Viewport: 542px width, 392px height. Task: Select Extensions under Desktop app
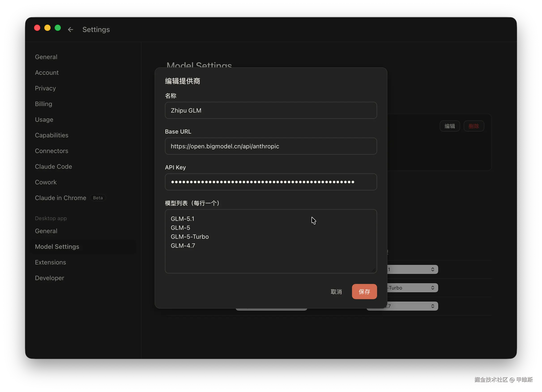[50, 262]
